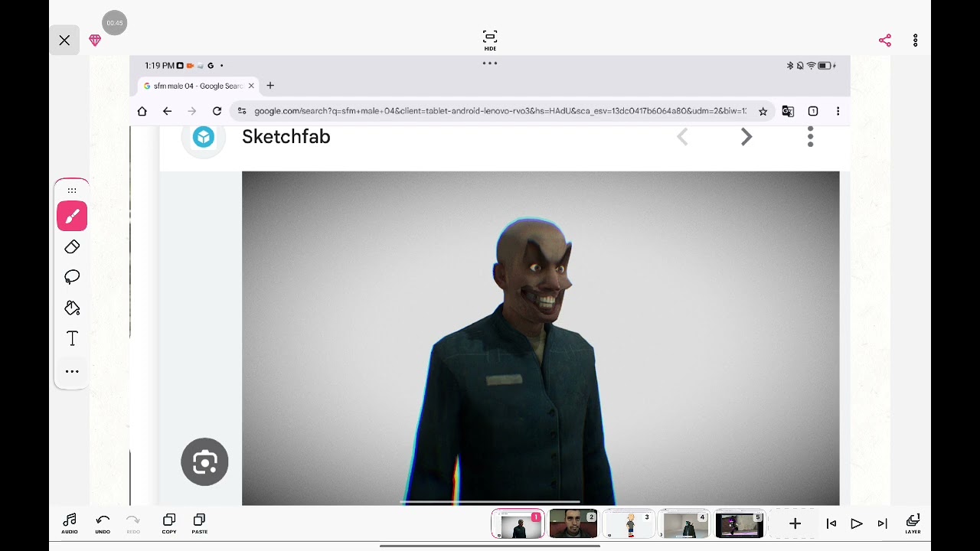Image resolution: width=980 pixels, height=551 pixels.
Task: Add a new frame
Action: click(795, 523)
